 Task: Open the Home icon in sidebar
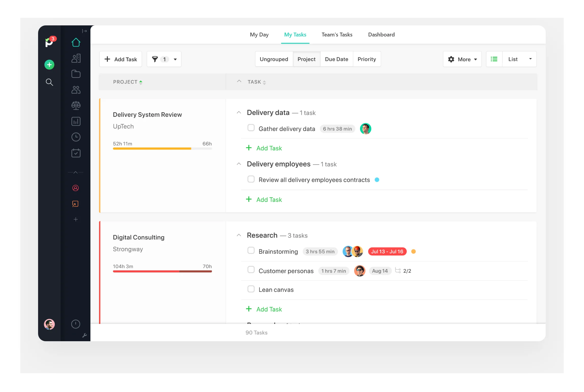tap(76, 42)
